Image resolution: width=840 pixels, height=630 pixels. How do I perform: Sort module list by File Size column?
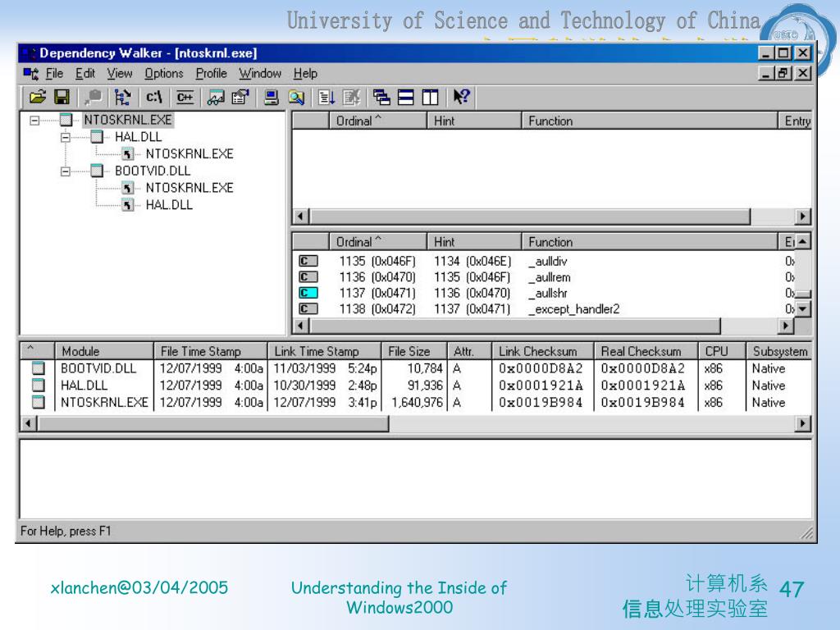(x=413, y=351)
